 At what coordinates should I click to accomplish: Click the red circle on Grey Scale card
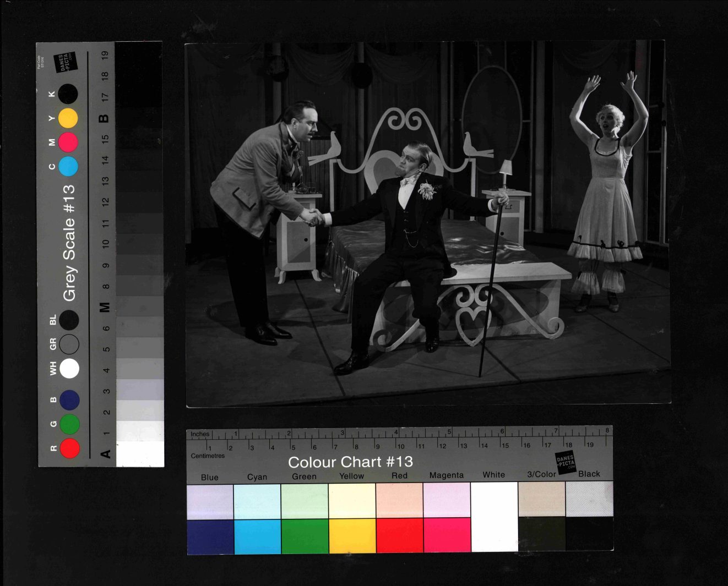pyautogui.click(x=69, y=448)
